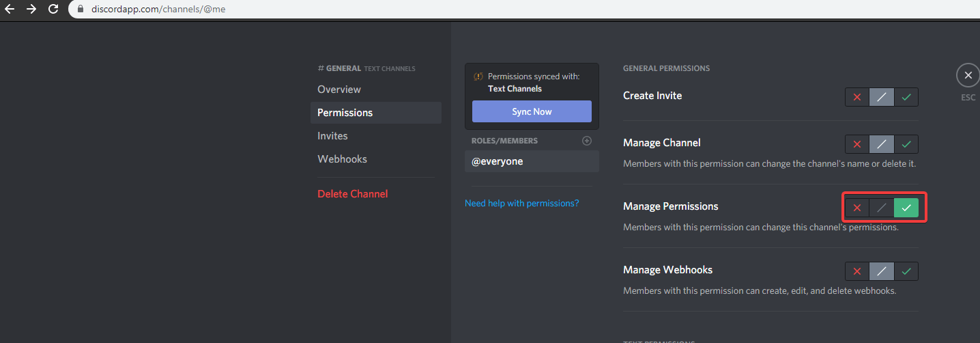This screenshot has height=343, width=980.
Task: Set Manage Permissions to neutral slash
Action: (x=882, y=208)
